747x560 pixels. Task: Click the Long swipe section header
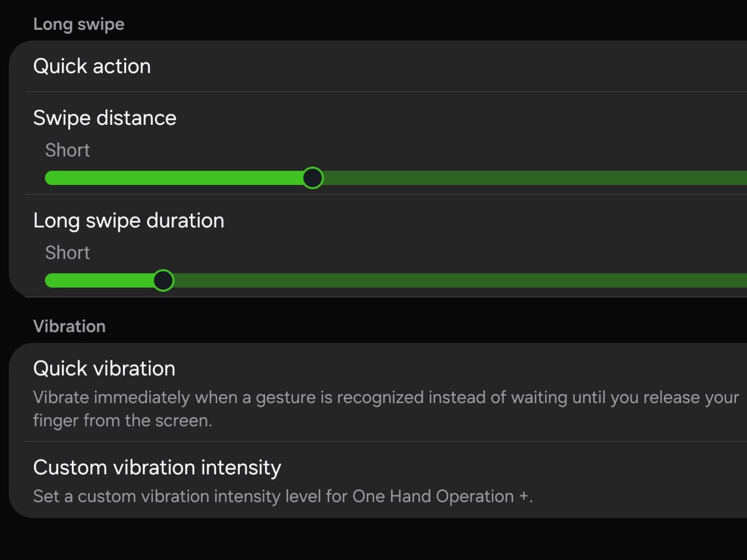pos(79,24)
